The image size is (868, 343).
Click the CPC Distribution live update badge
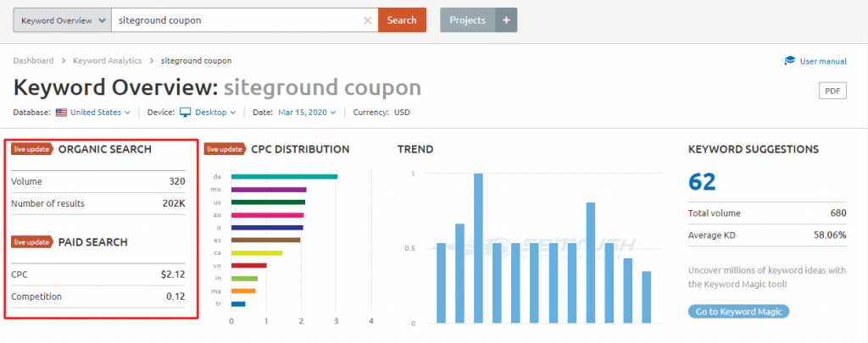[x=225, y=149]
